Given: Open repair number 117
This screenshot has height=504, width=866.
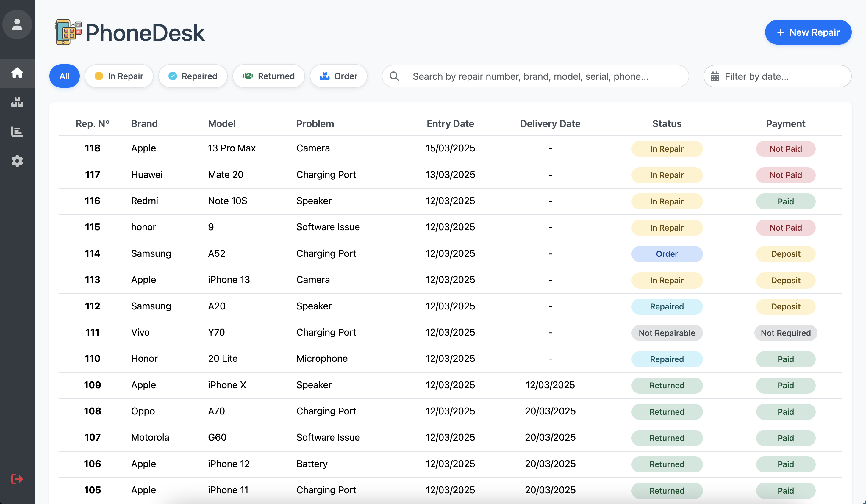Looking at the screenshot, I should click(x=450, y=175).
